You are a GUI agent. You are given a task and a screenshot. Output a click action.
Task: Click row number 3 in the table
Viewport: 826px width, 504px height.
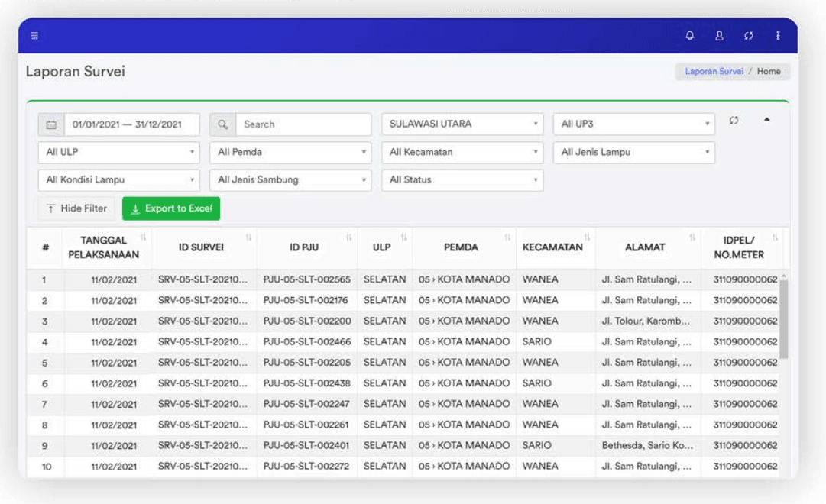(x=45, y=321)
